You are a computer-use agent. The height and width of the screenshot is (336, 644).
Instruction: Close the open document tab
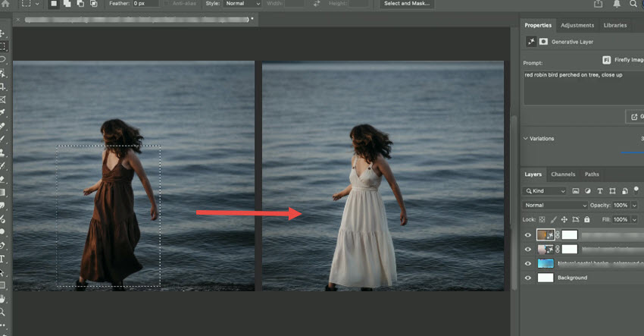[x=17, y=19]
